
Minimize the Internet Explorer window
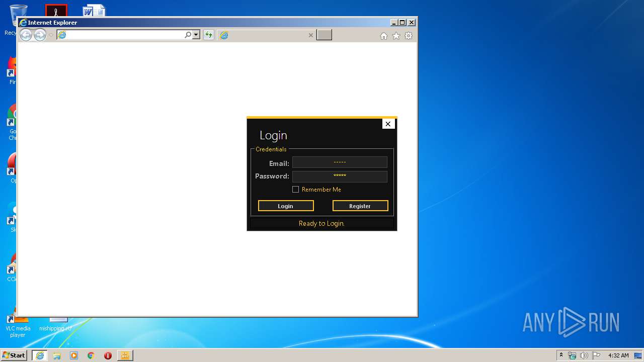394,23
